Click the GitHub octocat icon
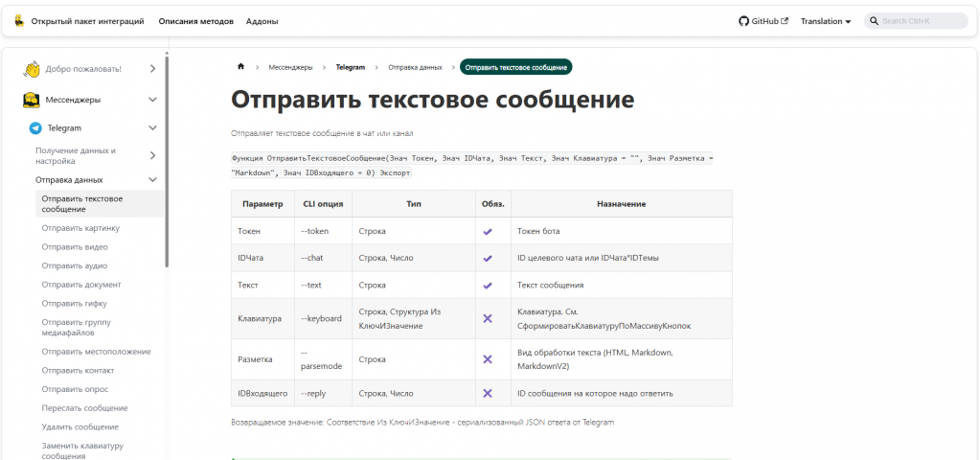Viewport: 980px width, 460px height. (743, 21)
